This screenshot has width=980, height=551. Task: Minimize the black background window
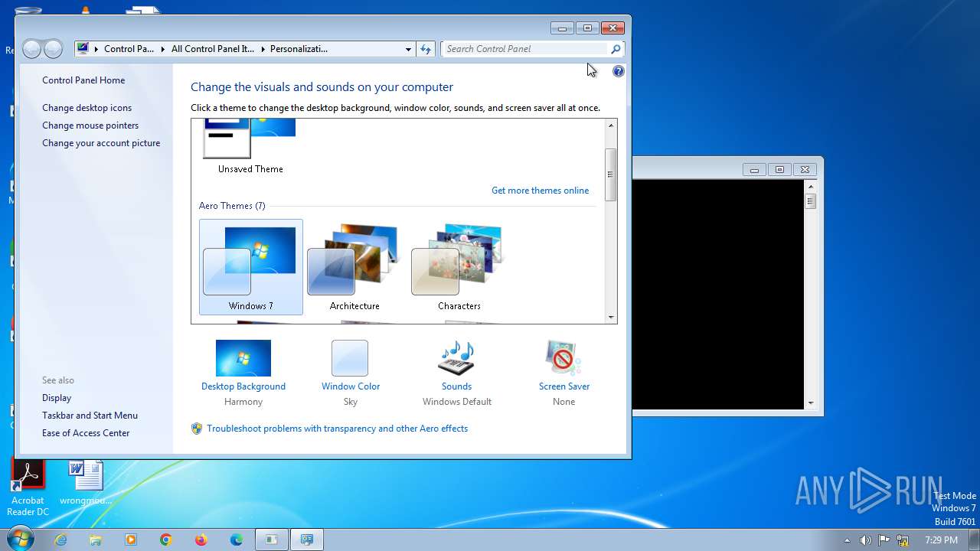[754, 170]
